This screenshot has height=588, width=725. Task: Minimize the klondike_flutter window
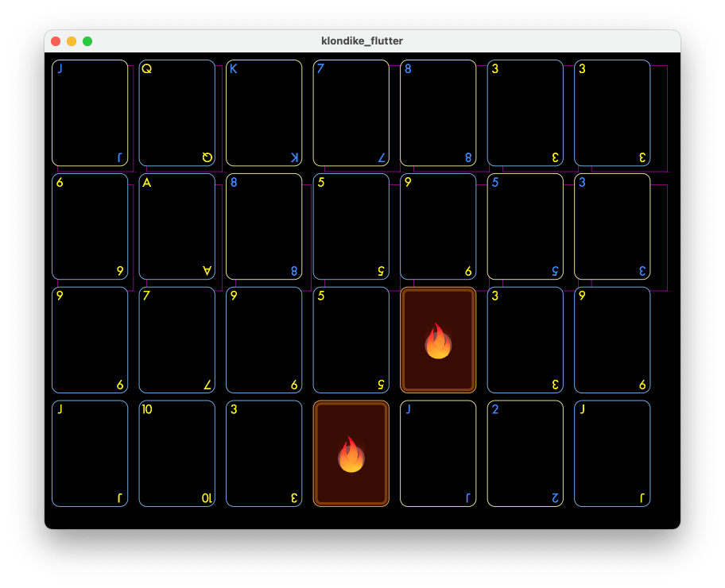(x=72, y=41)
